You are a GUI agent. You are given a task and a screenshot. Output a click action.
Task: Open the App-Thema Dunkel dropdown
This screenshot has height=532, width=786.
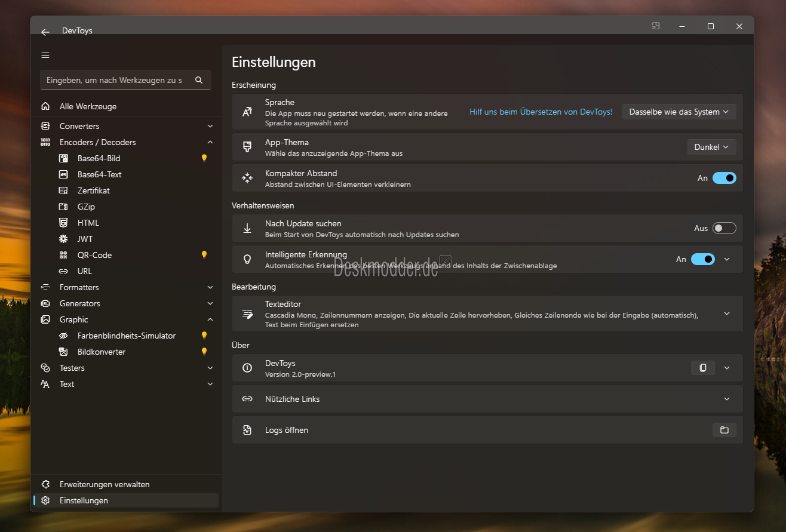pyautogui.click(x=712, y=147)
